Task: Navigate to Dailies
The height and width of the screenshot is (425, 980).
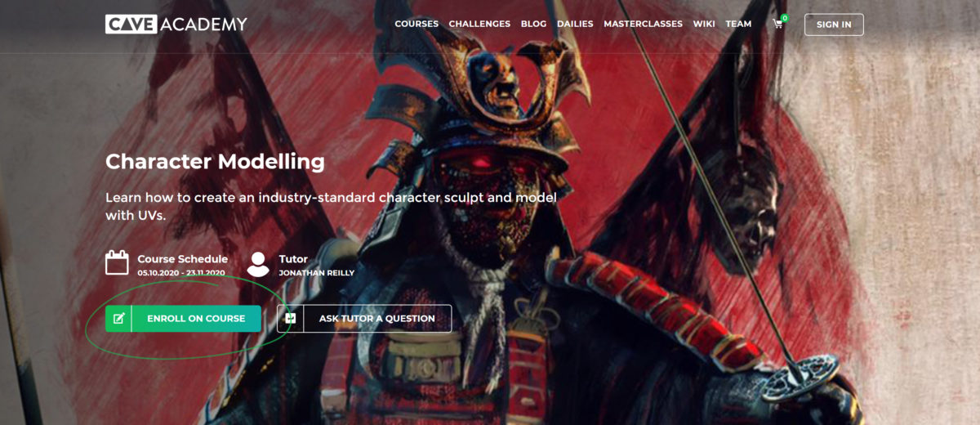Action: [x=575, y=24]
